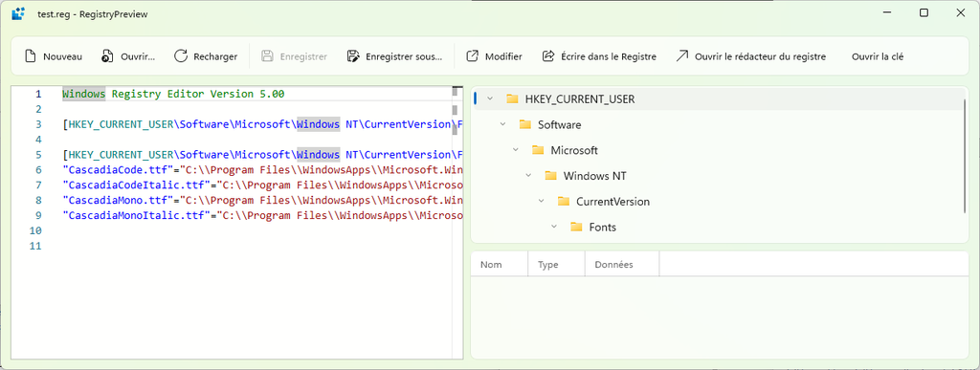Click Enregistrer sous save-as icon
Image resolution: width=980 pixels, height=370 pixels.
pyautogui.click(x=352, y=56)
